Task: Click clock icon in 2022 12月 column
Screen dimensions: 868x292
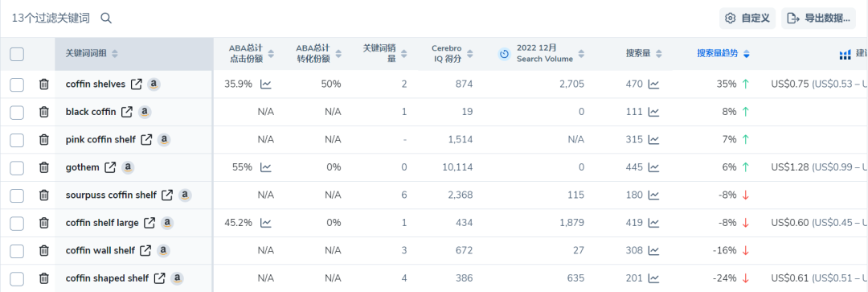Action: click(x=504, y=54)
